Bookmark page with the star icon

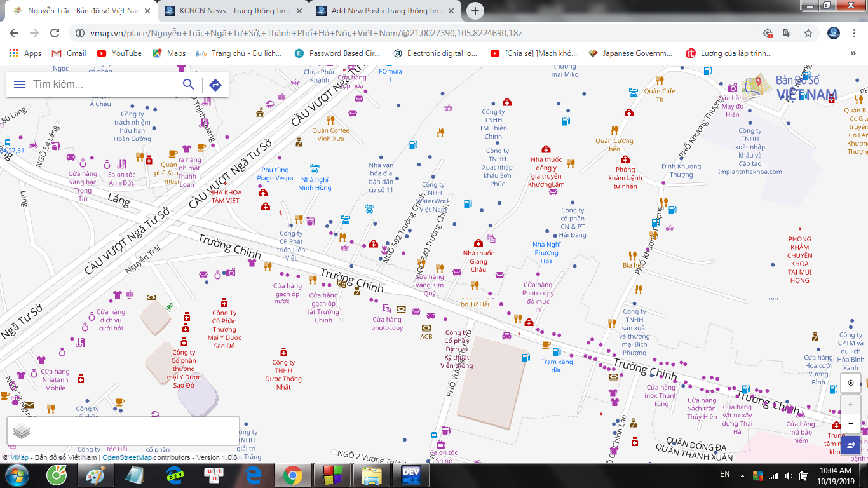pyautogui.click(x=808, y=33)
